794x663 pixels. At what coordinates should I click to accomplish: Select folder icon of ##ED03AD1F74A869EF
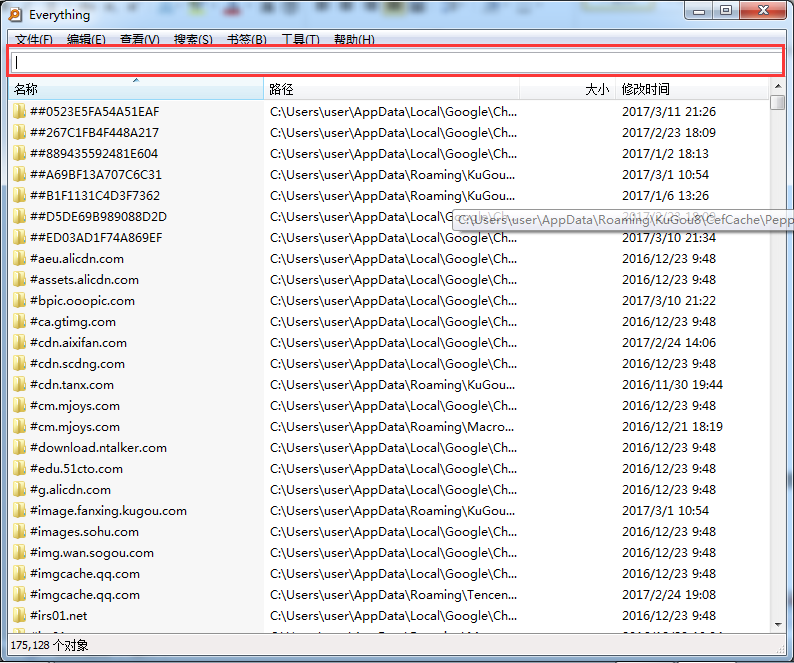[x=19, y=238]
